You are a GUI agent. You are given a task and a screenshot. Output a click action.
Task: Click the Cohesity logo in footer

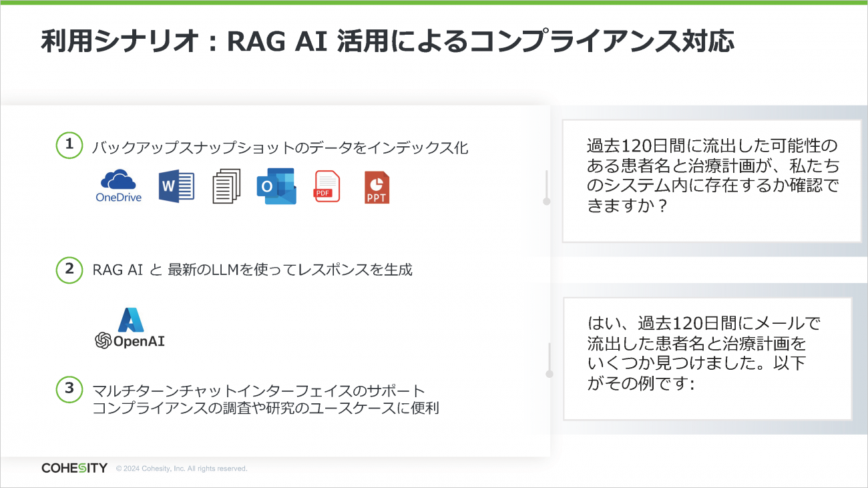click(x=74, y=468)
